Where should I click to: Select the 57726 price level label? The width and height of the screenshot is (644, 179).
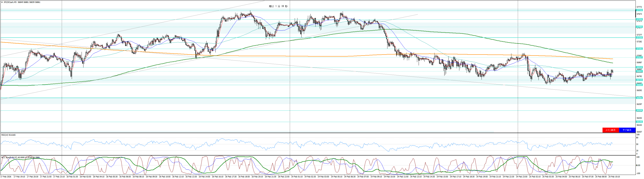(x=639, y=10)
